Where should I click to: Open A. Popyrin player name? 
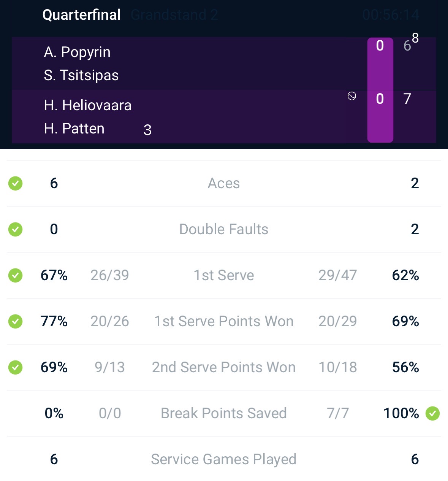77,52
